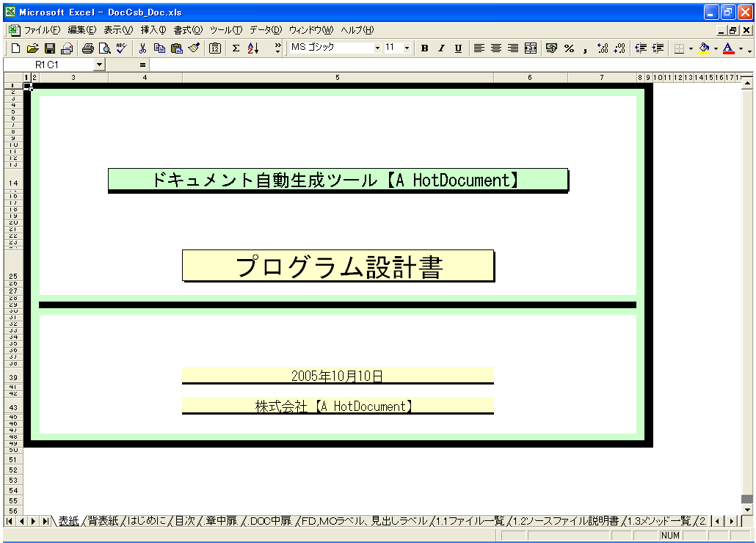Open Print Preview magnifier icon
756x543 pixels.
pos(105,48)
